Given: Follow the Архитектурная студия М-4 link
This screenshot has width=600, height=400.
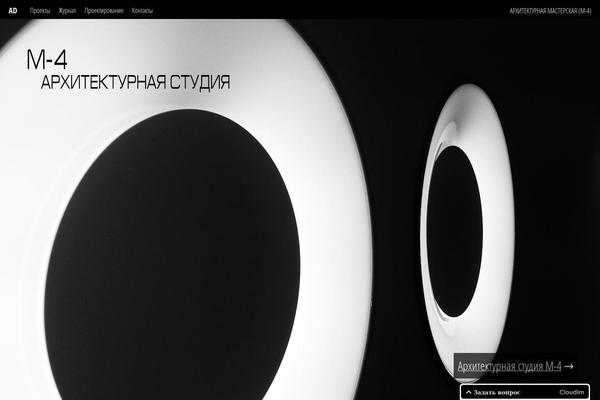Looking at the screenshot, I should tap(509, 366).
